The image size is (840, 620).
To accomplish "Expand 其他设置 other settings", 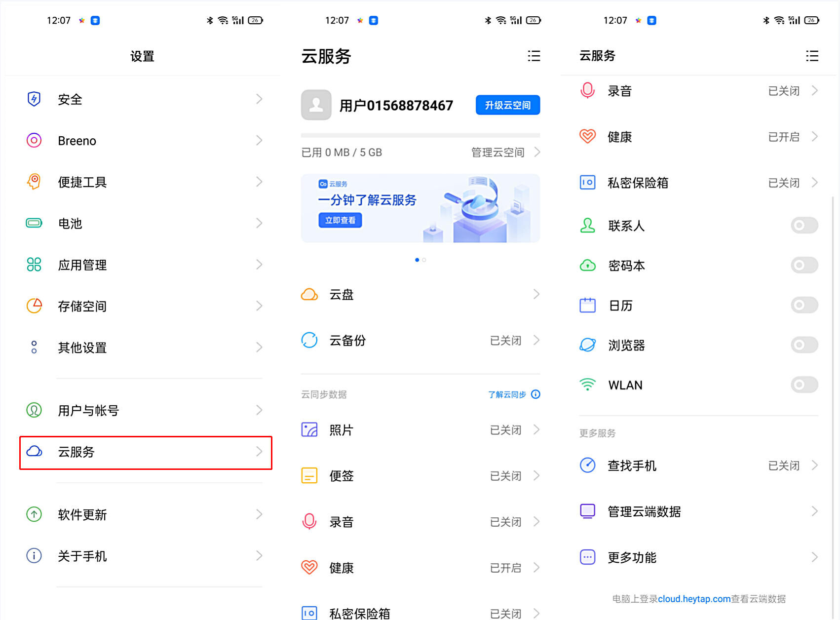I will [x=143, y=347].
